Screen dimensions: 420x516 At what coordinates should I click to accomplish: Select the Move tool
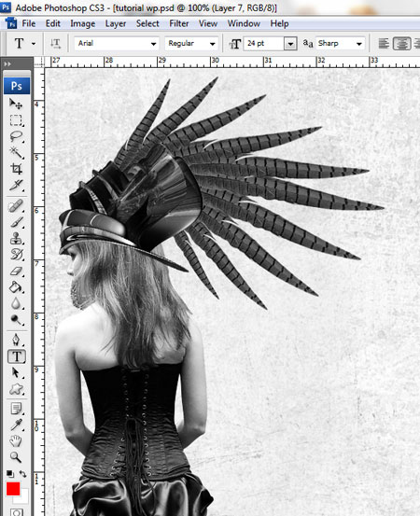pos(16,104)
